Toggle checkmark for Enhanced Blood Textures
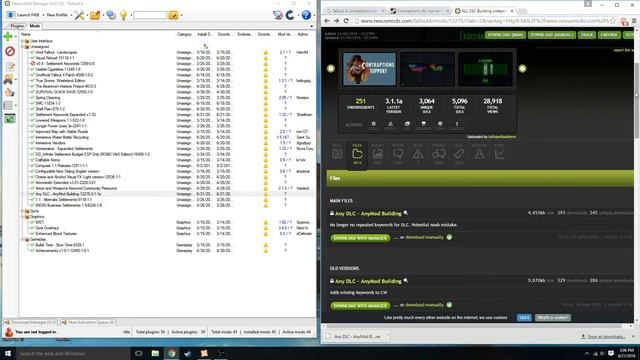 (32, 234)
